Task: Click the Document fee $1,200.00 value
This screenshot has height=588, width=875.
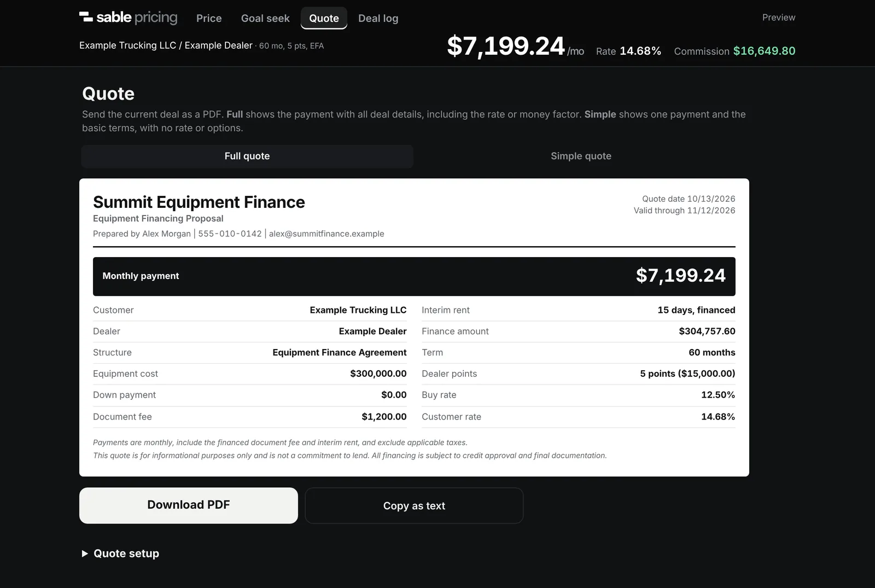Action: (x=384, y=417)
